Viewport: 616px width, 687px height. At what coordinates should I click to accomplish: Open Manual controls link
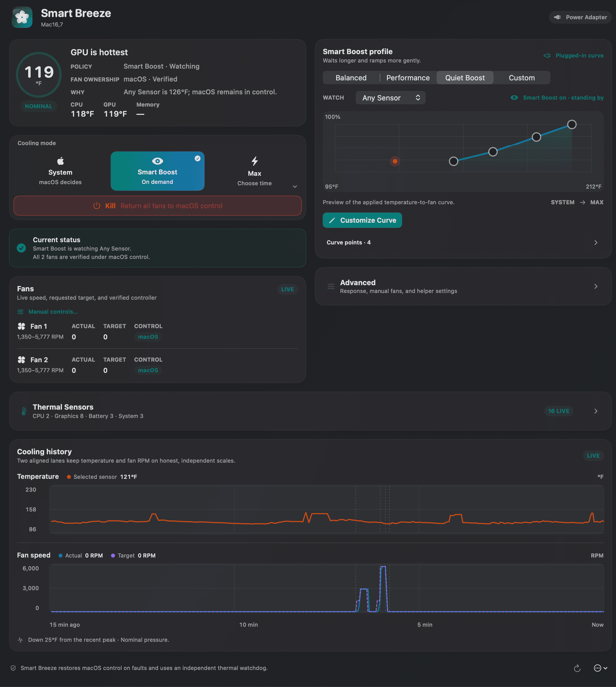(x=53, y=311)
